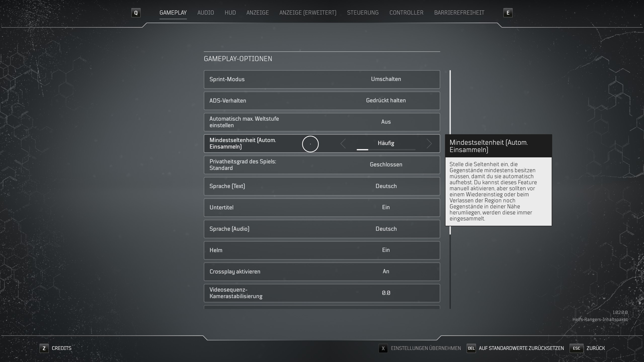Open the Audio tab

pos(206,13)
